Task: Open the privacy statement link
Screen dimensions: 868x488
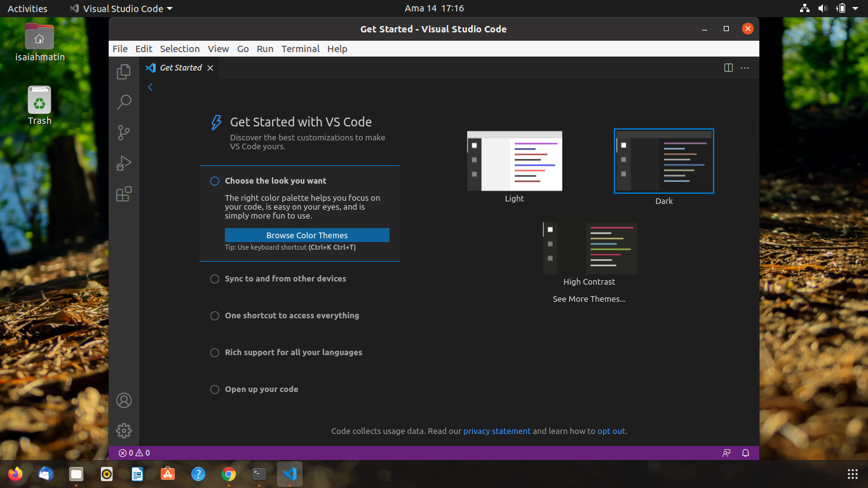Action: click(497, 431)
